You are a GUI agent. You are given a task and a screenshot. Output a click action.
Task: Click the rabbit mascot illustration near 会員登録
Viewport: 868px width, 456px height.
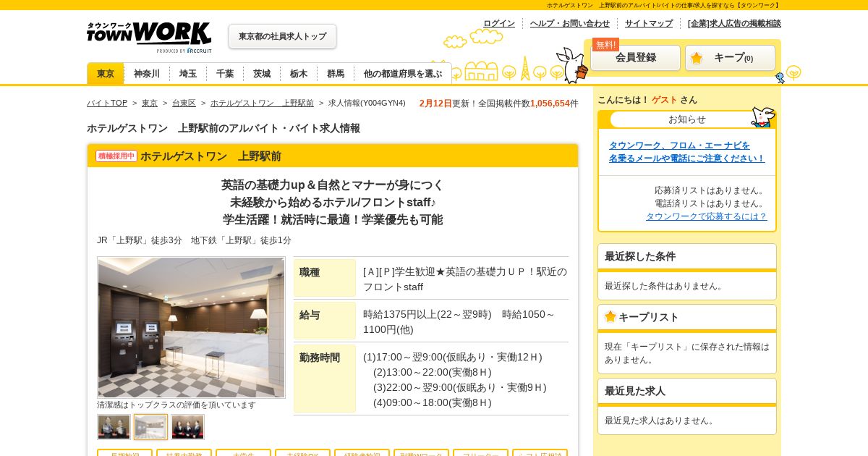coord(572,65)
